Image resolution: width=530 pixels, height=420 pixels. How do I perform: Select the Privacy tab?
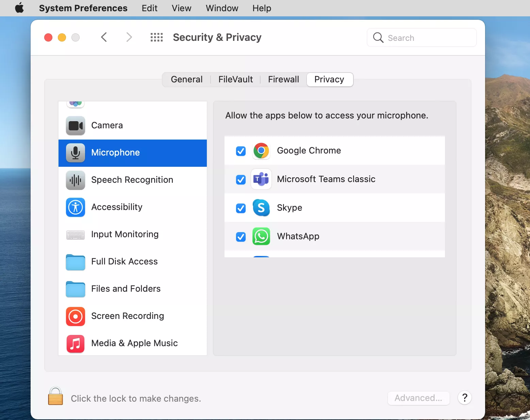(x=329, y=80)
